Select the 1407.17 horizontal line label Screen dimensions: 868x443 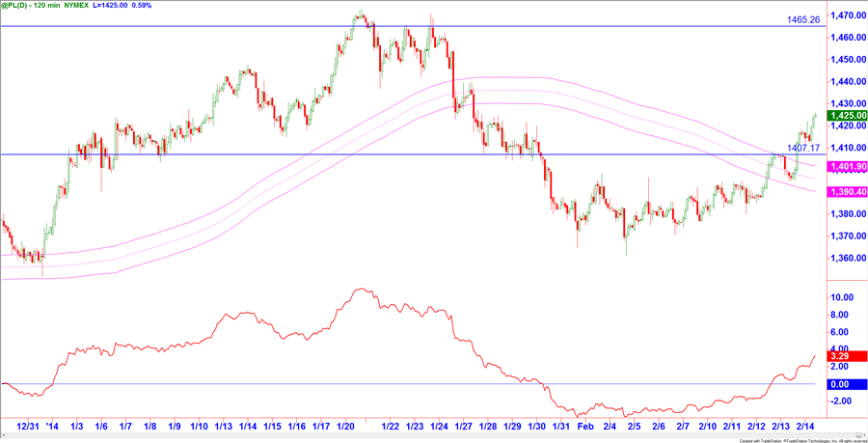pos(802,148)
